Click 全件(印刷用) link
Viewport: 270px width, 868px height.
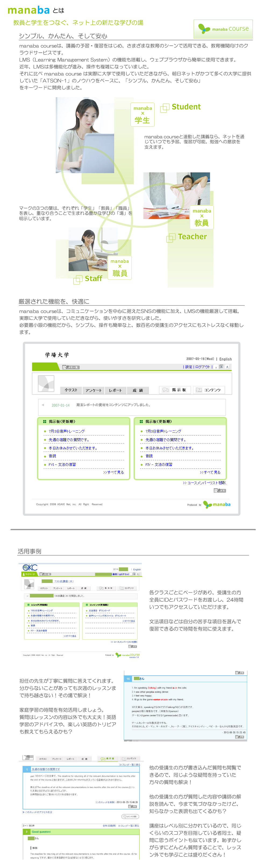109,826
